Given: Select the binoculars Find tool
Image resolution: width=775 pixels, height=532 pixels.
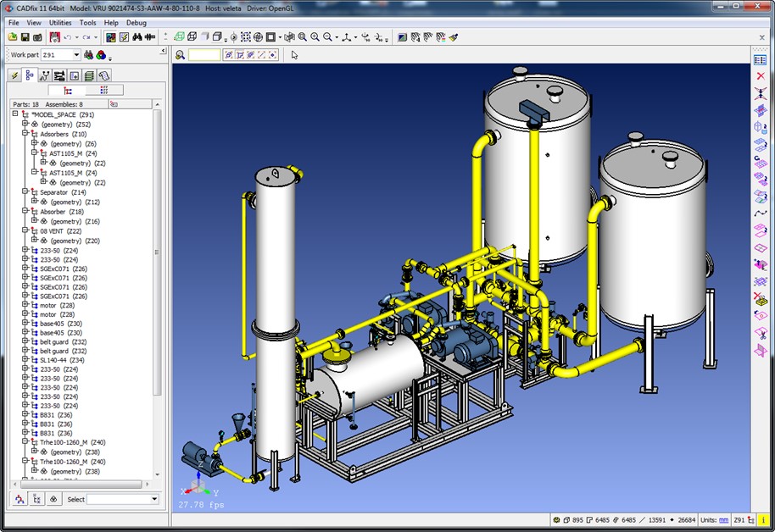Looking at the screenshot, I should pos(136,37).
